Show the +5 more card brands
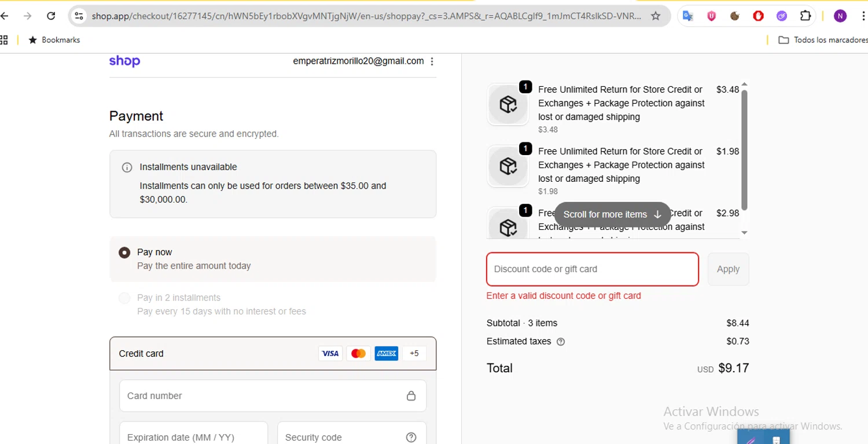 (414, 353)
